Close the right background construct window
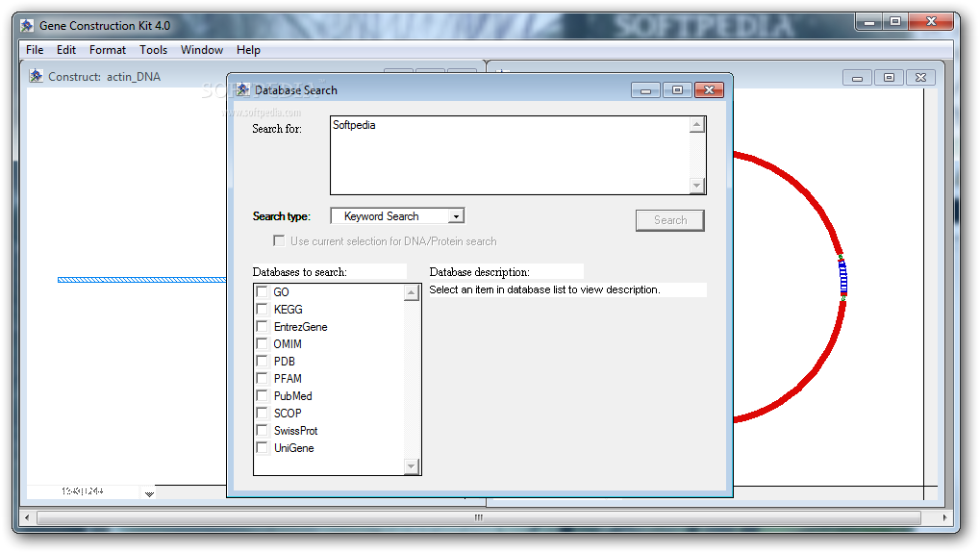 [920, 78]
